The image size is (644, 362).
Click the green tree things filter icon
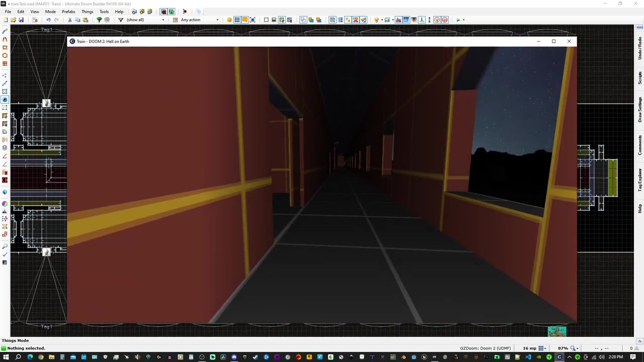point(99,20)
